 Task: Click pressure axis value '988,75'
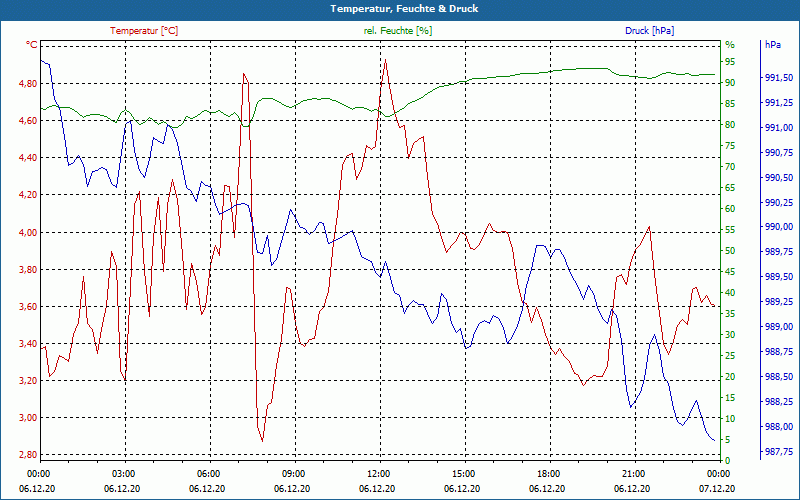tap(779, 352)
